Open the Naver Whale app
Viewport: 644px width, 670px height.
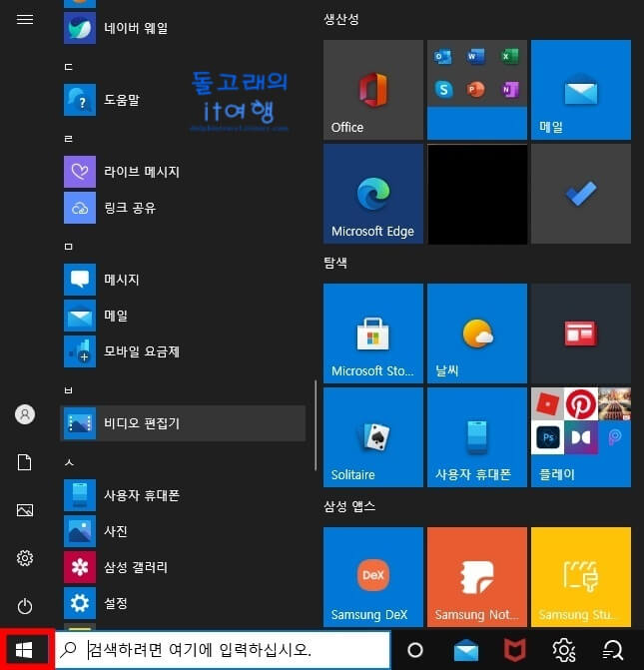(x=184, y=28)
